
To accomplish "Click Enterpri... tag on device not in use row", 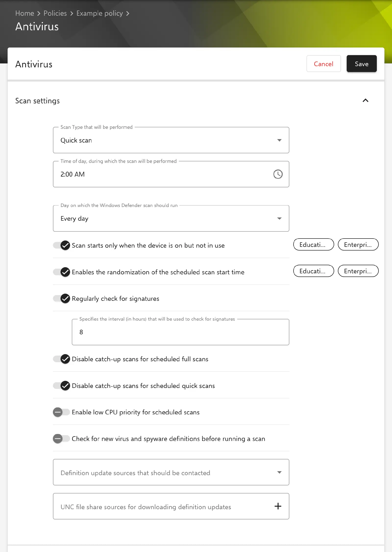I will tap(358, 244).
